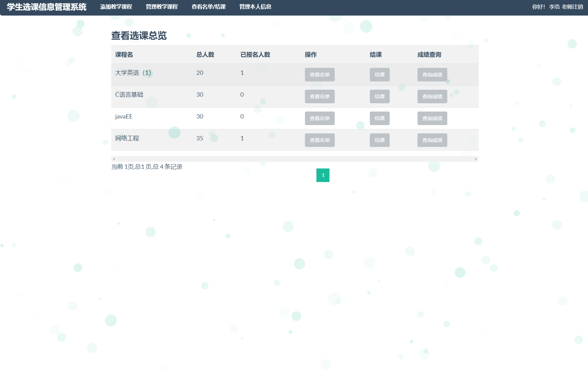Click 结课 for 大学英语（1）
This screenshot has height=373, width=588.
379,74
